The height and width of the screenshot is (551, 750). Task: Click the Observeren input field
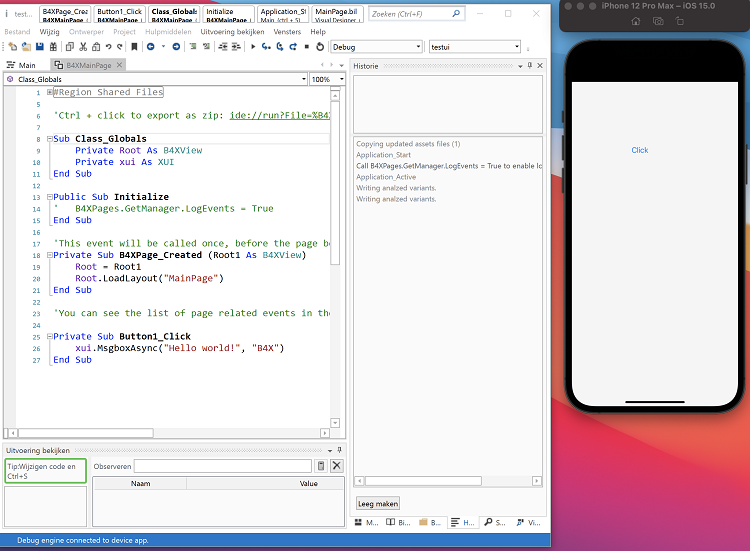pyautogui.click(x=222, y=466)
